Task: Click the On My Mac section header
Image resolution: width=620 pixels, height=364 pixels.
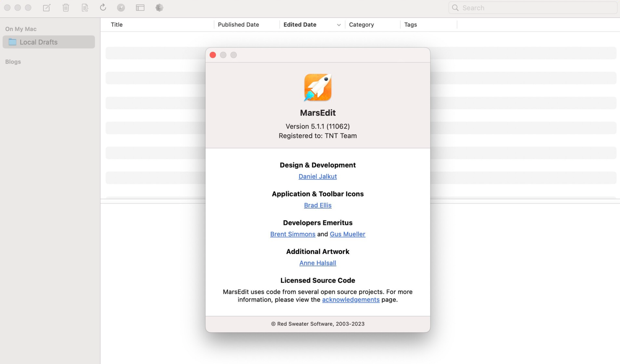Action: tap(21, 29)
